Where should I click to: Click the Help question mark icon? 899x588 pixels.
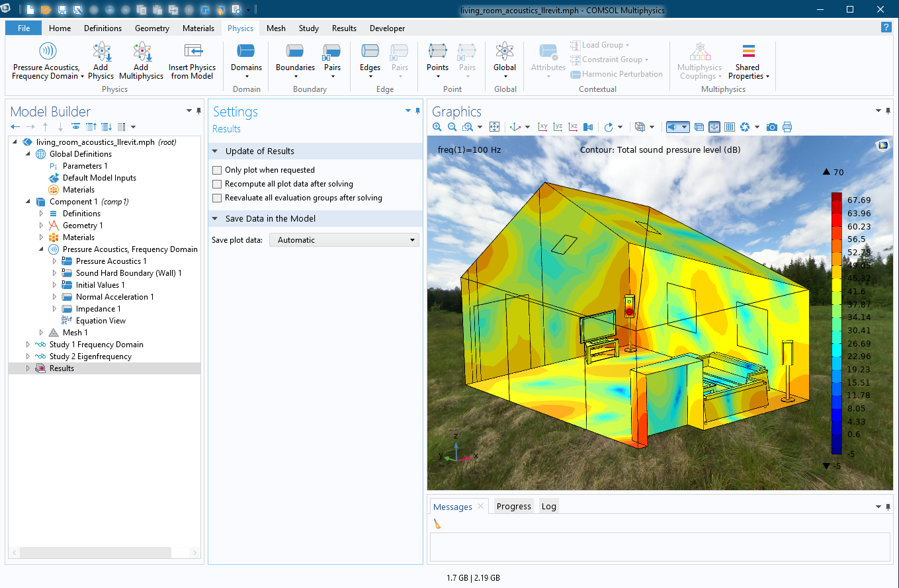click(886, 27)
